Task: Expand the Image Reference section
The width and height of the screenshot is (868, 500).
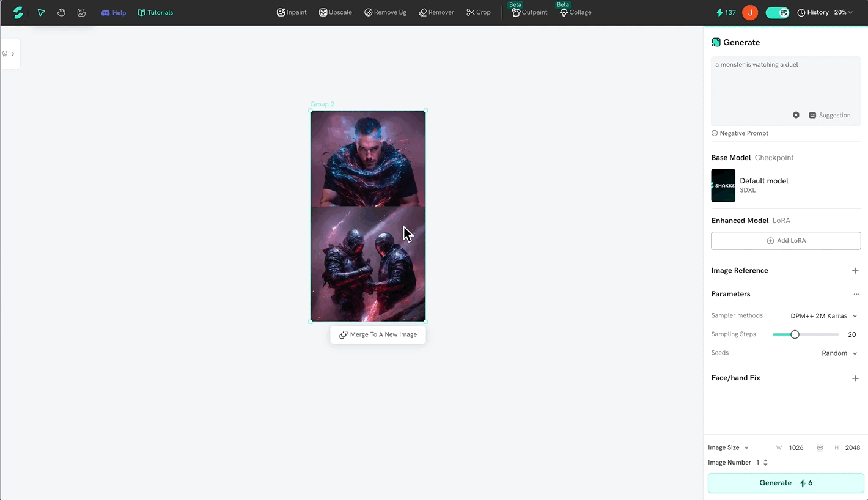Action: pos(855,271)
